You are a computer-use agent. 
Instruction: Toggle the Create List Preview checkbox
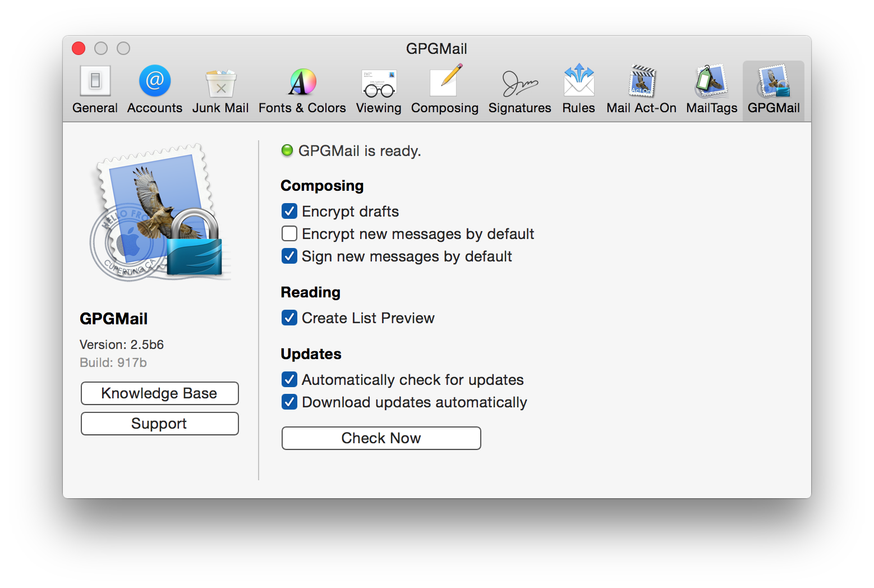tap(289, 318)
